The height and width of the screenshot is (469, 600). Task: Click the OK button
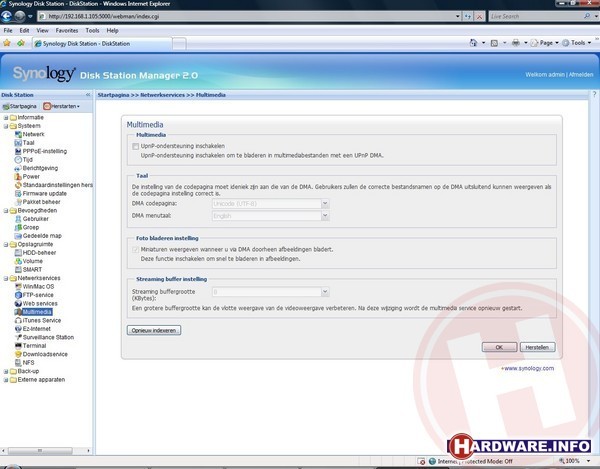tap(499, 347)
